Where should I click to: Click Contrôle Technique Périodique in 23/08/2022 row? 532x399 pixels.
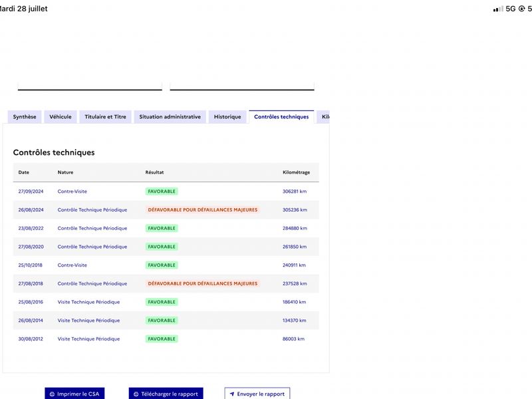click(x=92, y=228)
